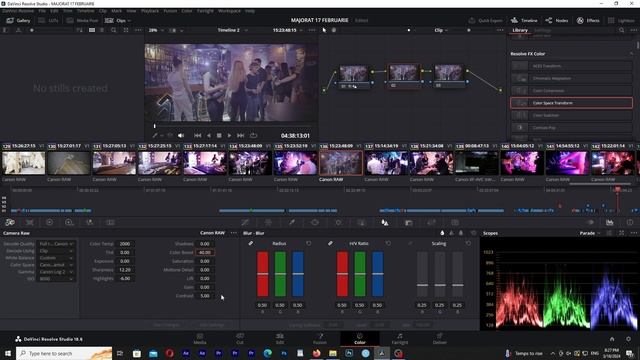Toggle the Lightbox view button
Screen dimensions: 640x360
click(x=621, y=20)
